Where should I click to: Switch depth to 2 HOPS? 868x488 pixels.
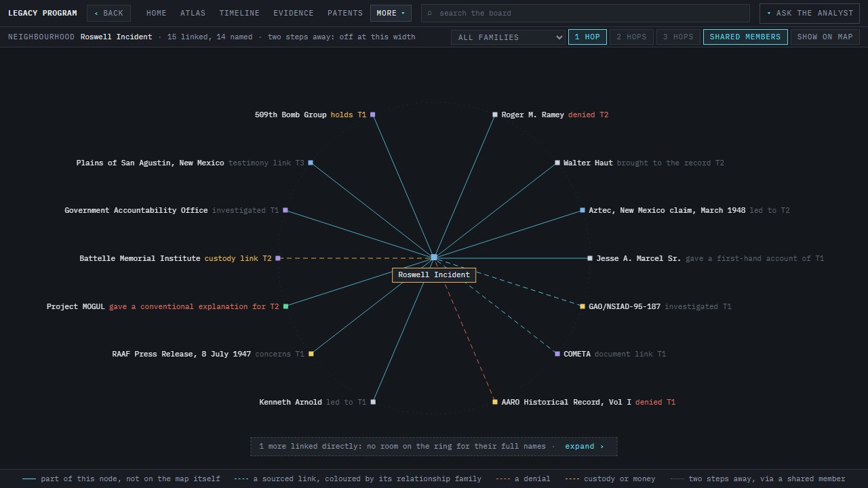pos(631,37)
